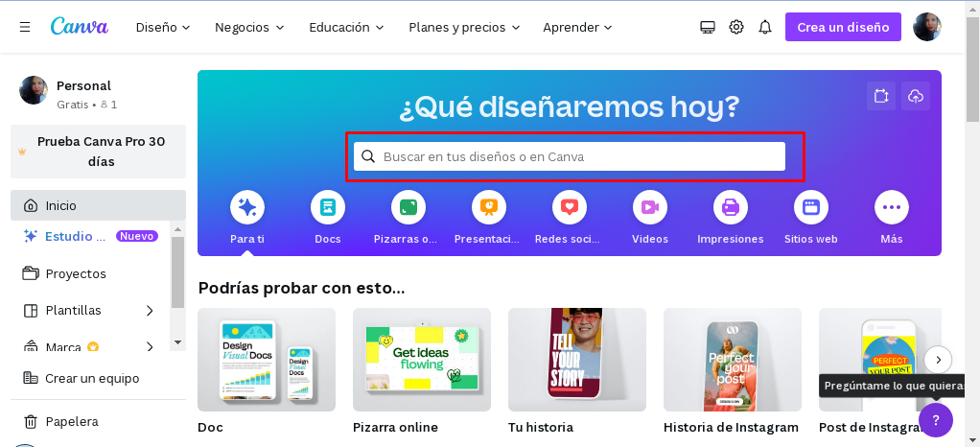Click the Sitios web category icon
This screenshot has width=980, height=447.
(x=811, y=207)
